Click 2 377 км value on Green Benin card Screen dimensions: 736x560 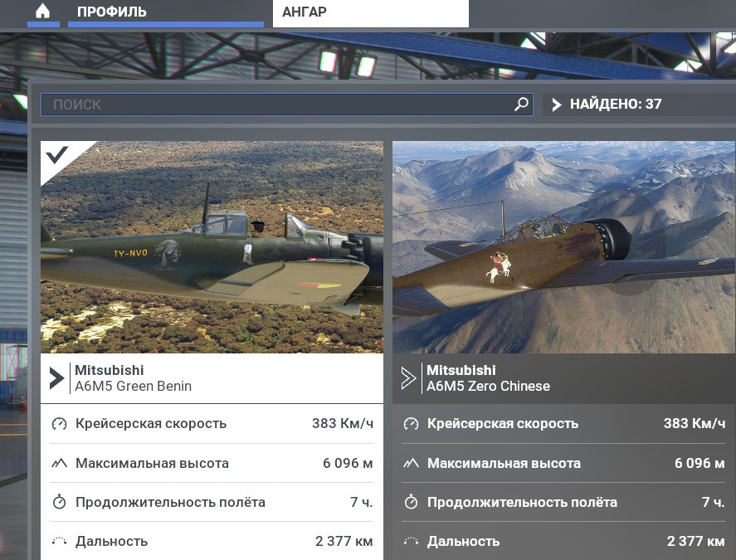pos(344,541)
